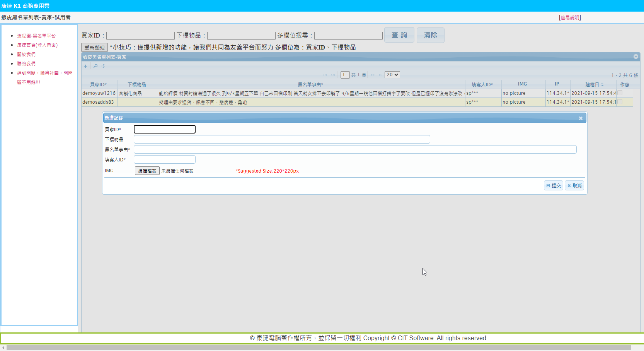Open the 關於我們 sidebar link

coord(26,54)
